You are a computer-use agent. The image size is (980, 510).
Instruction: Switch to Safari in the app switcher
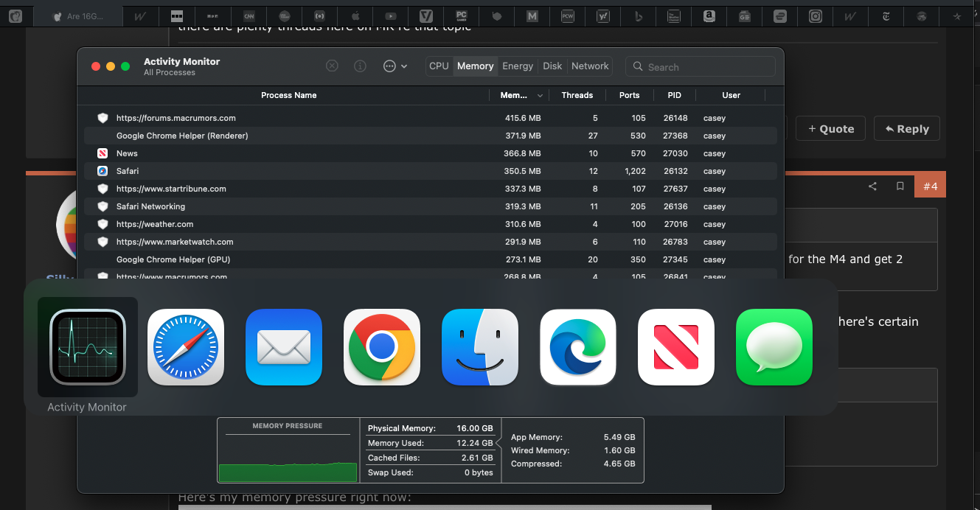point(186,347)
